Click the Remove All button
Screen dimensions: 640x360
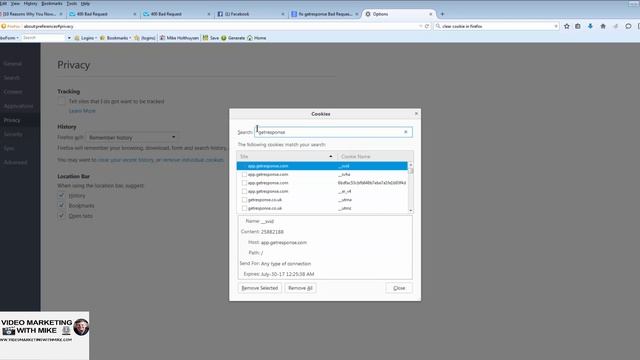(300, 288)
